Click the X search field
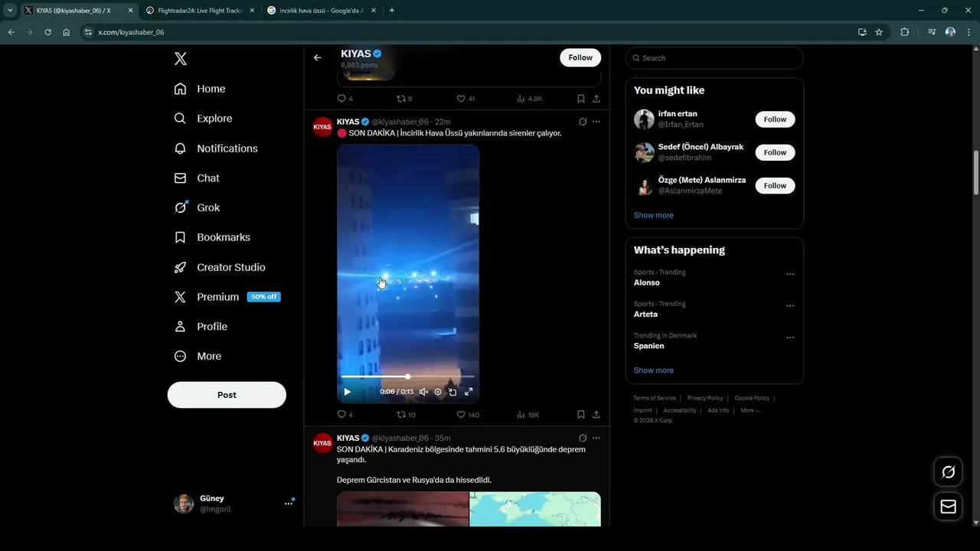 [714, 58]
